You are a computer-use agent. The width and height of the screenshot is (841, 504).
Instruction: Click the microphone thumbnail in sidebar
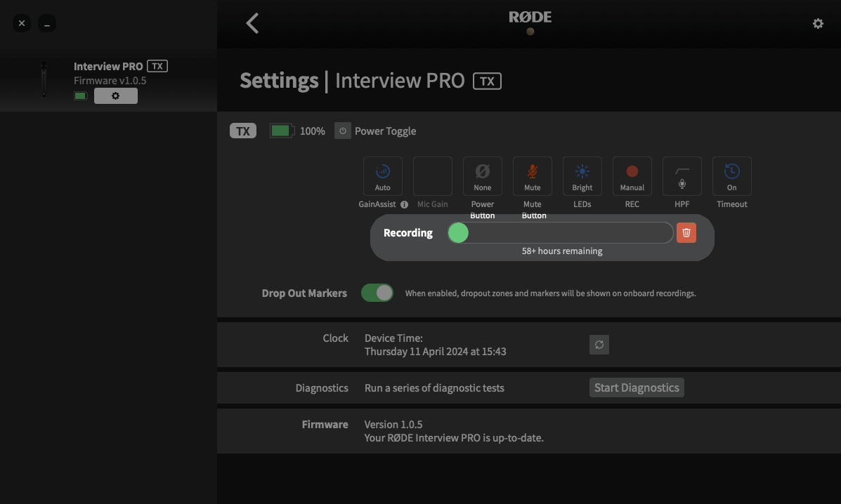coord(44,80)
